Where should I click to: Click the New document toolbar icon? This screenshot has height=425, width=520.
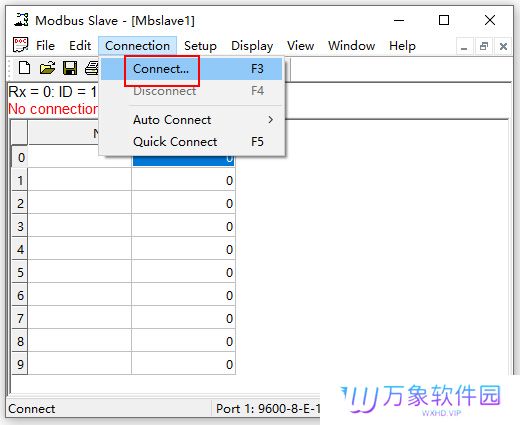point(25,68)
